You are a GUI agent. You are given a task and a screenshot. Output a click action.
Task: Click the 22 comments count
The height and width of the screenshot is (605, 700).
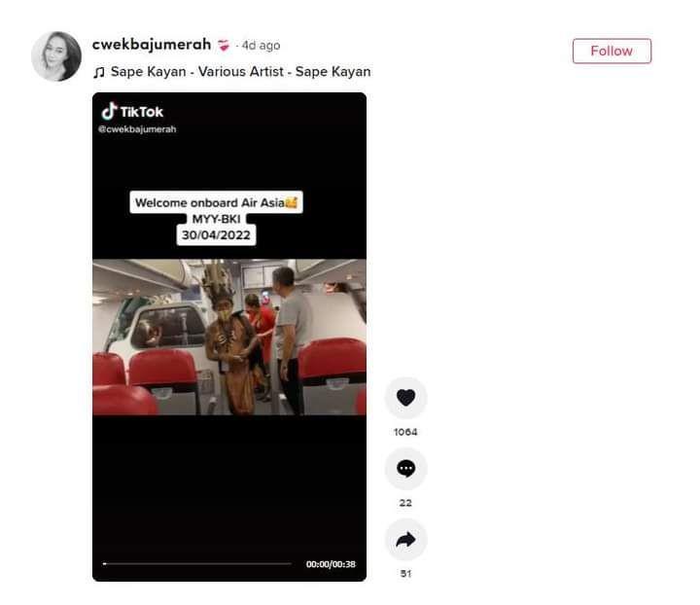(405, 503)
